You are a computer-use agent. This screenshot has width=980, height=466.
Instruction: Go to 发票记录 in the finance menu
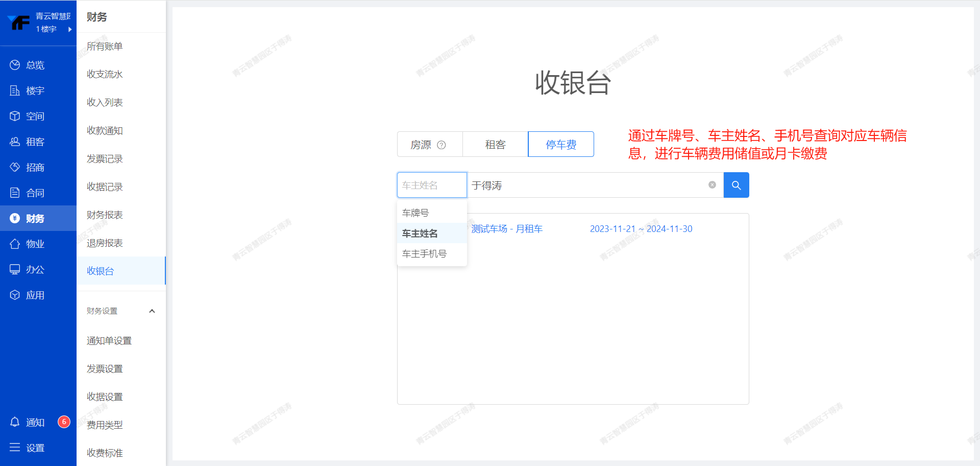click(x=105, y=158)
